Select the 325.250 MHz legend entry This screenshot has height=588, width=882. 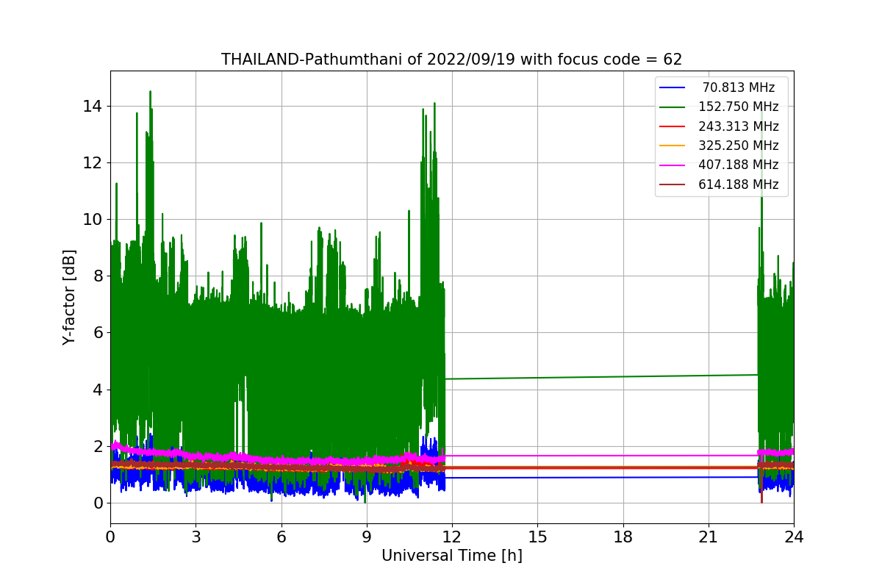[719, 146]
